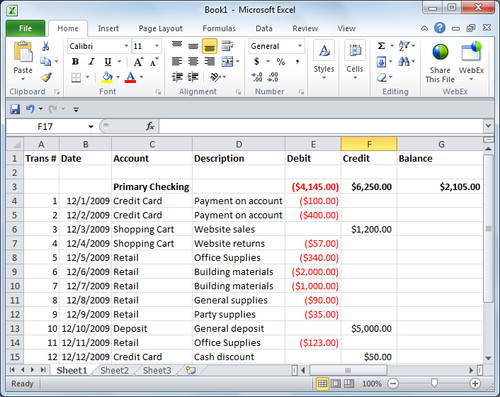The height and width of the screenshot is (397, 500).
Task: Switch to Page Layout view in status bar
Action: click(336, 384)
